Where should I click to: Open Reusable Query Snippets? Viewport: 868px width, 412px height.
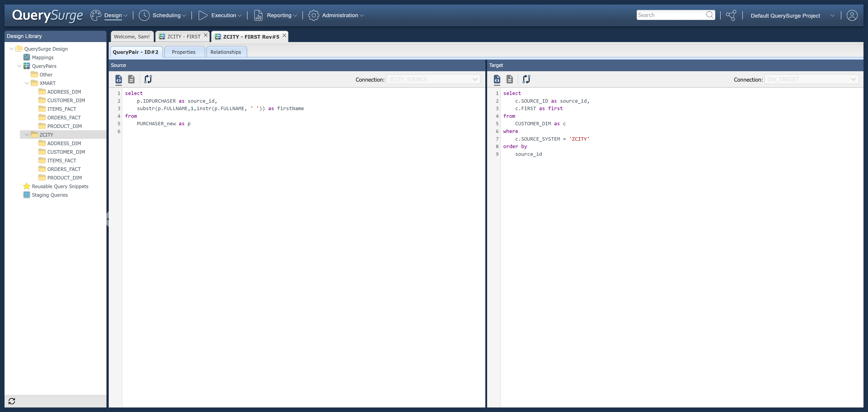tap(60, 187)
